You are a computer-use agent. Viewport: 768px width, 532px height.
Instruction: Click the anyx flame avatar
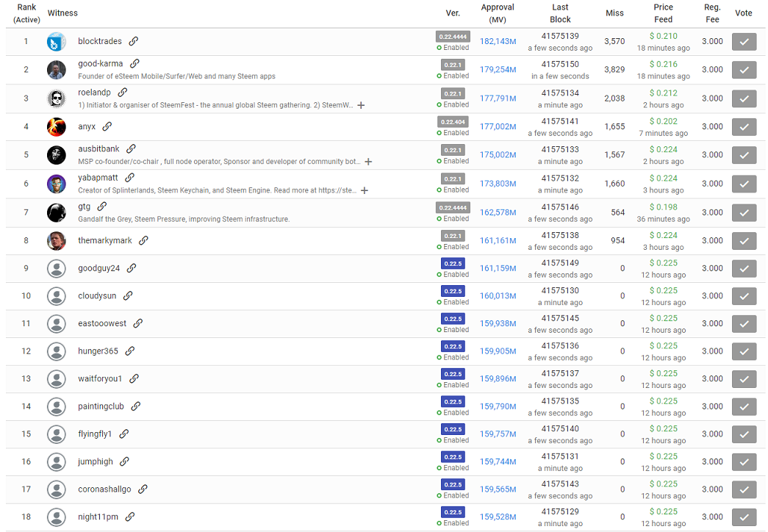(x=57, y=127)
